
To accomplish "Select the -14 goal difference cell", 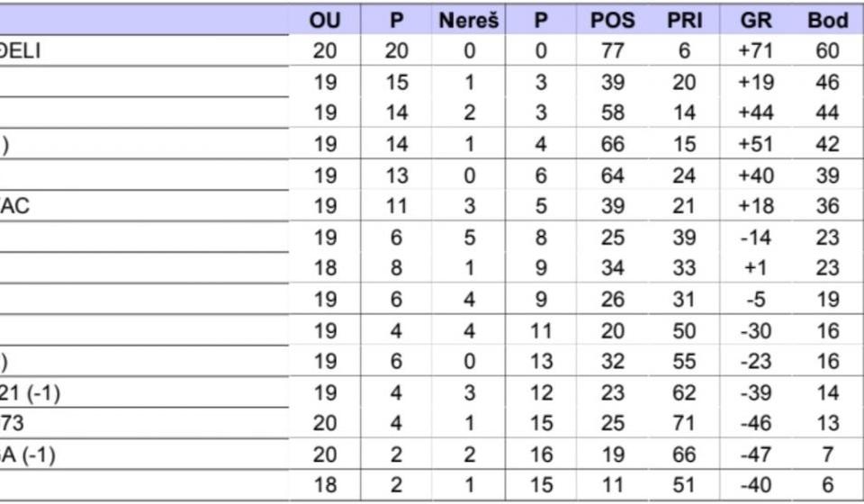I will (x=755, y=238).
